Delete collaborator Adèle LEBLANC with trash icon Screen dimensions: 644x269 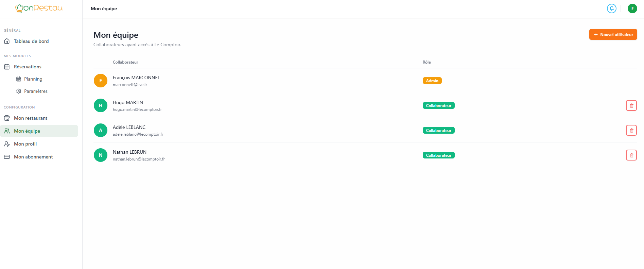coord(631,130)
